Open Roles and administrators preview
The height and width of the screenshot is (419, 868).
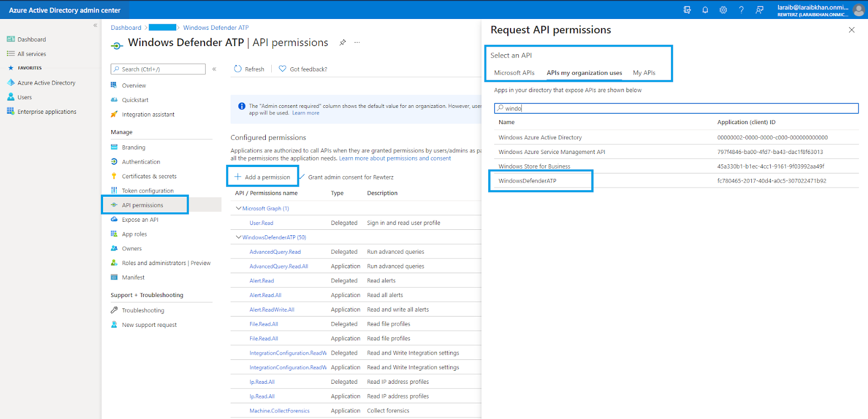pos(166,263)
